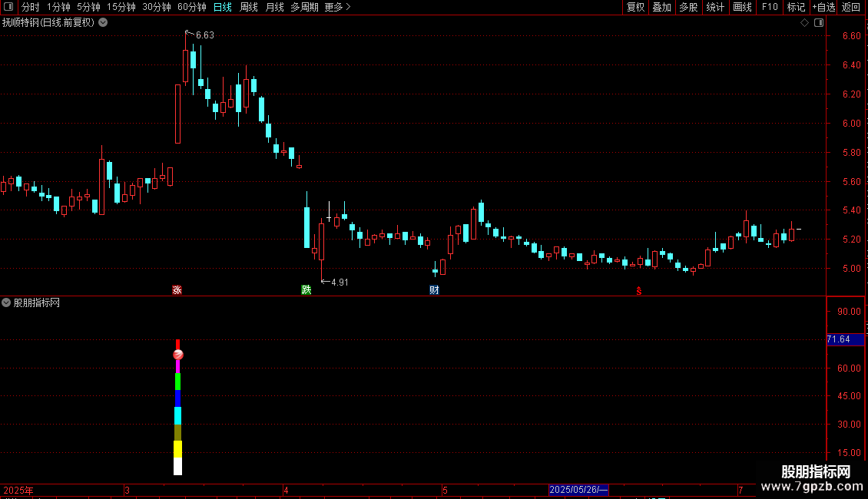
Task: Click the green segment of indicator bar
Action: (177, 382)
